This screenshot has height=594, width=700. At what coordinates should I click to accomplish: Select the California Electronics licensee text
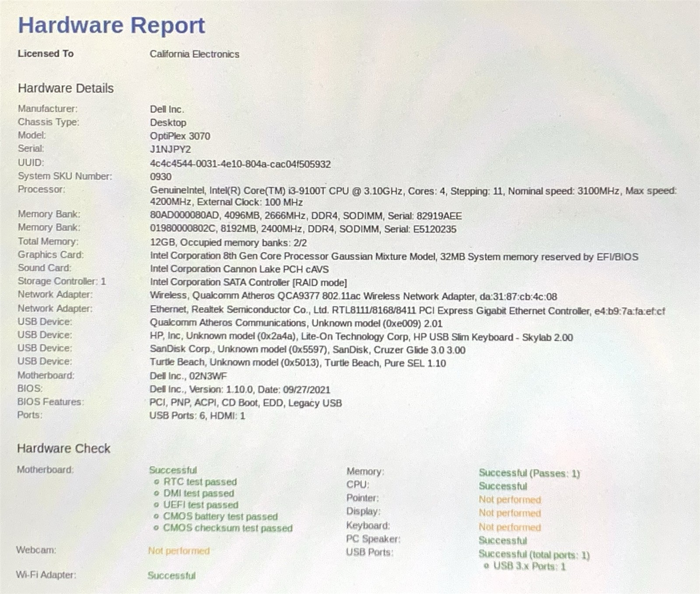[x=194, y=54]
